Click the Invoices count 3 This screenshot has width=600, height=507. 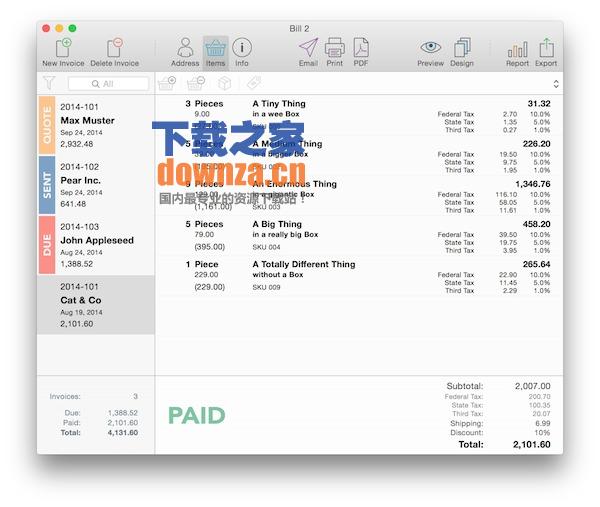pyautogui.click(x=135, y=396)
